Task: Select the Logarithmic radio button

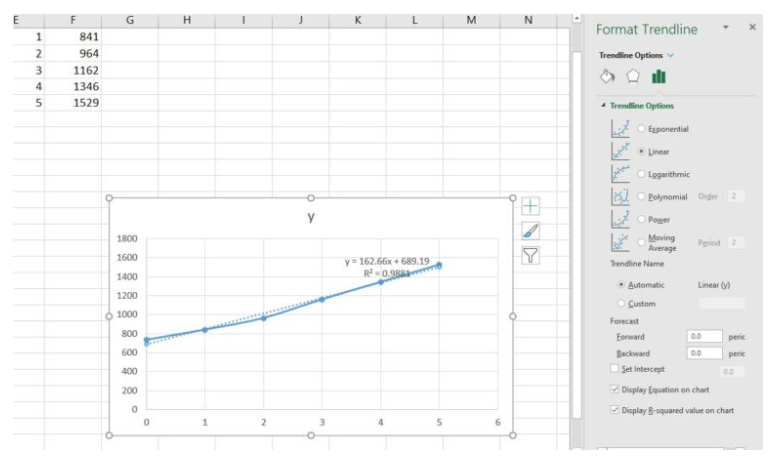Action: click(641, 174)
